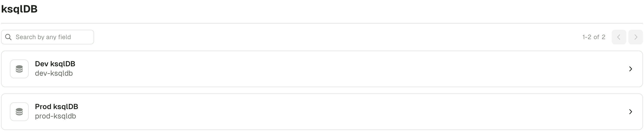This screenshot has width=644, height=131.
Task: Open the Prod ksqlDB card via empty area
Action: (339, 112)
